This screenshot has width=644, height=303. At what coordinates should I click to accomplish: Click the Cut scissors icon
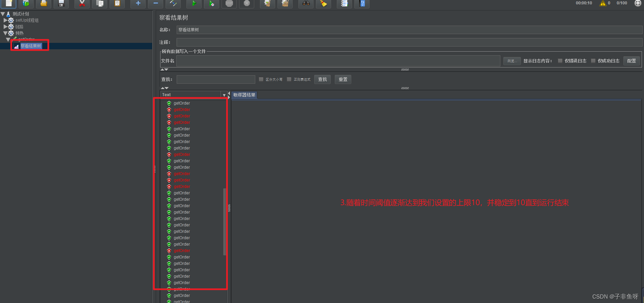(x=82, y=3)
